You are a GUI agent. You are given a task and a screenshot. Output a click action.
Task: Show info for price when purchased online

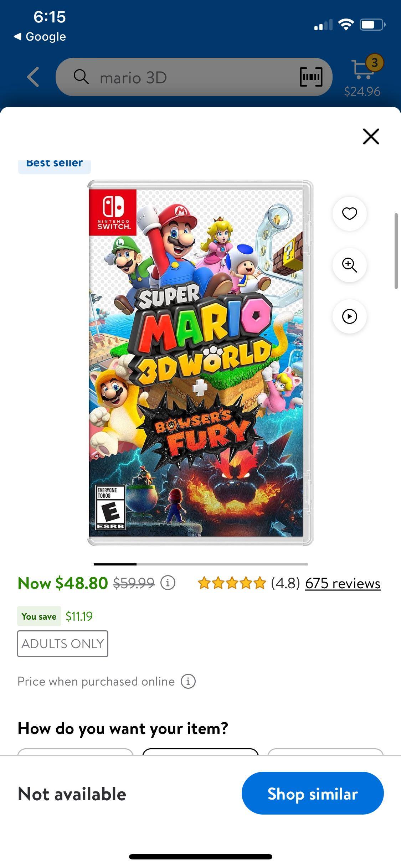(x=188, y=681)
